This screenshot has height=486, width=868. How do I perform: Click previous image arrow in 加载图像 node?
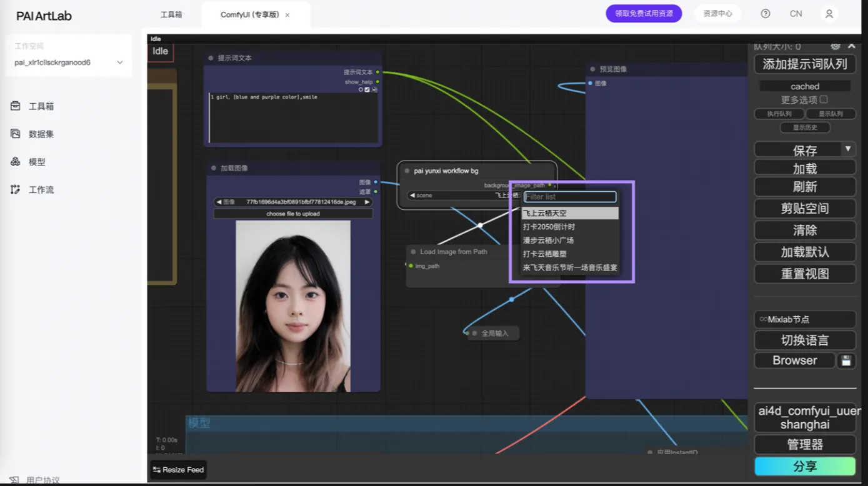click(219, 202)
